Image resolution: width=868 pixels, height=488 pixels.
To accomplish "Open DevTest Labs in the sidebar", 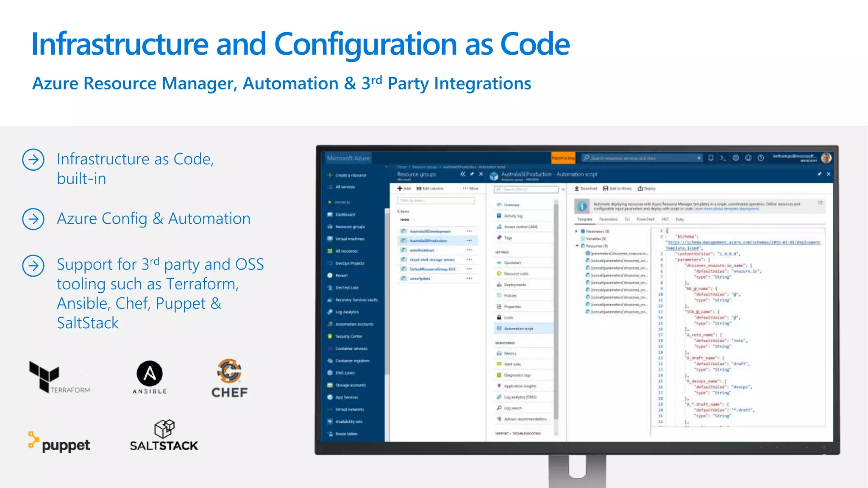I will [343, 288].
